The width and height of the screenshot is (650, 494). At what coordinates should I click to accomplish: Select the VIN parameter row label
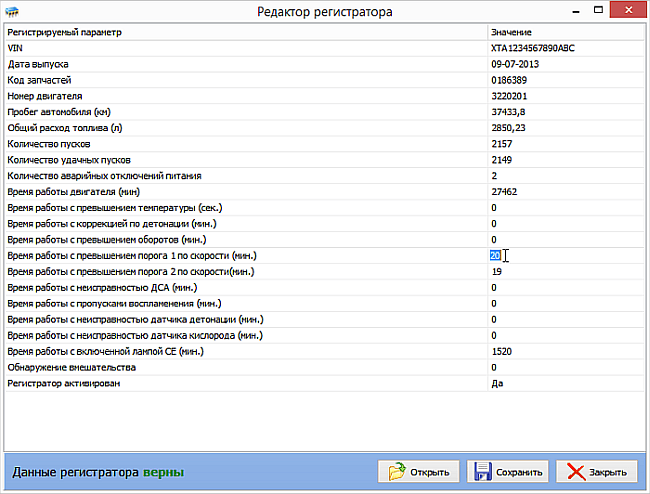(x=15, y=48)
